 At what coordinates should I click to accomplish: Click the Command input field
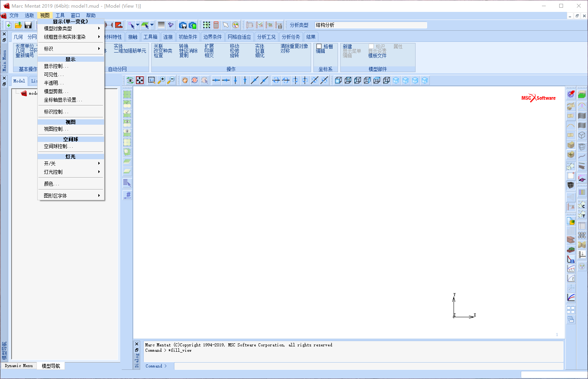(x=369, y=366)
